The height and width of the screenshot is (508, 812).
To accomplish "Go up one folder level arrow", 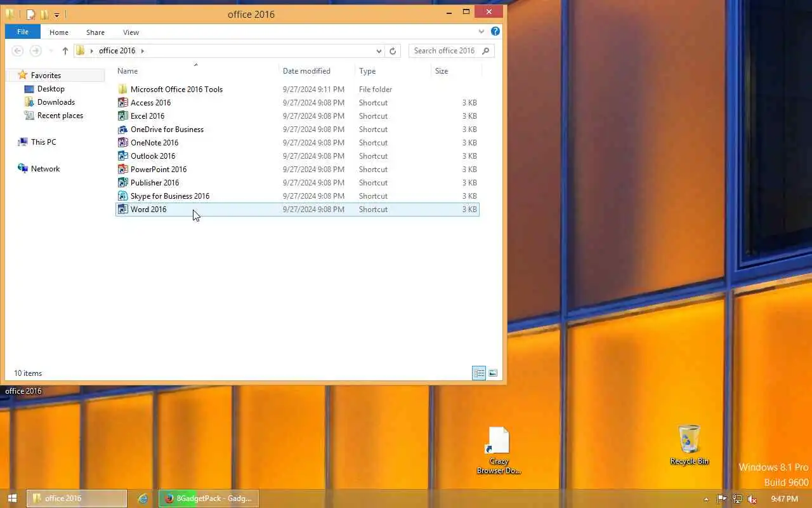I will (65, 51).
